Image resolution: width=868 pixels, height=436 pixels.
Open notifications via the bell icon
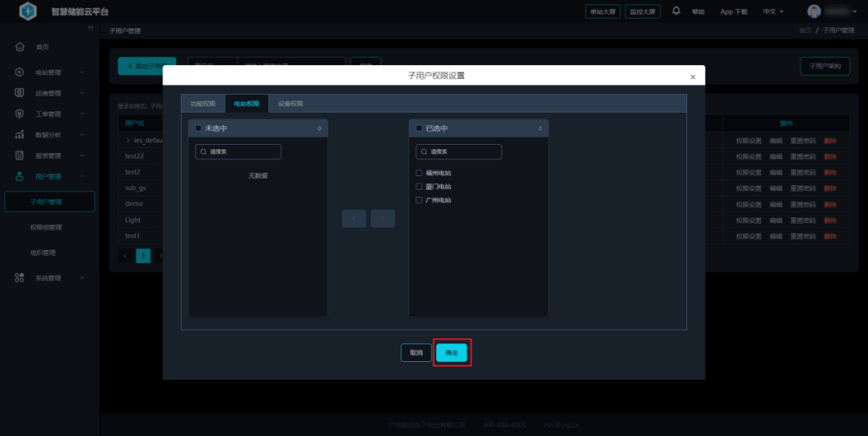676,10
